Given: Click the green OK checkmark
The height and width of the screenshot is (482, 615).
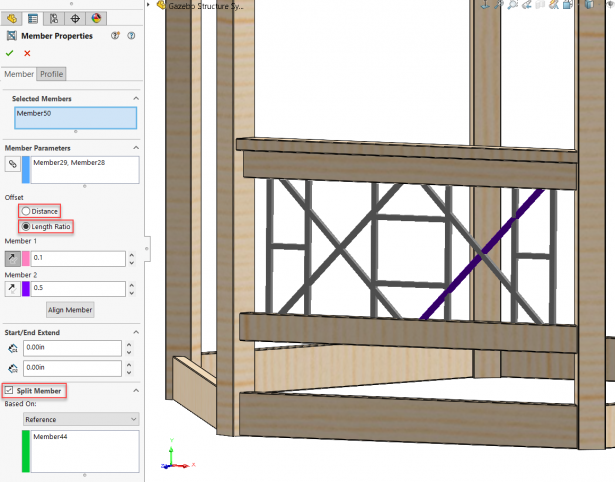Looking at the screenshot, I should click(10, 54).
